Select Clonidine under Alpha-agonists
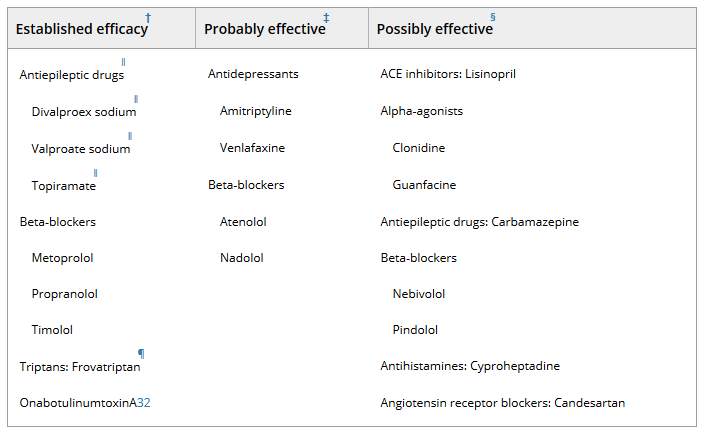Image resolution: width=705 pixels, height=429 pixels. 419,148
